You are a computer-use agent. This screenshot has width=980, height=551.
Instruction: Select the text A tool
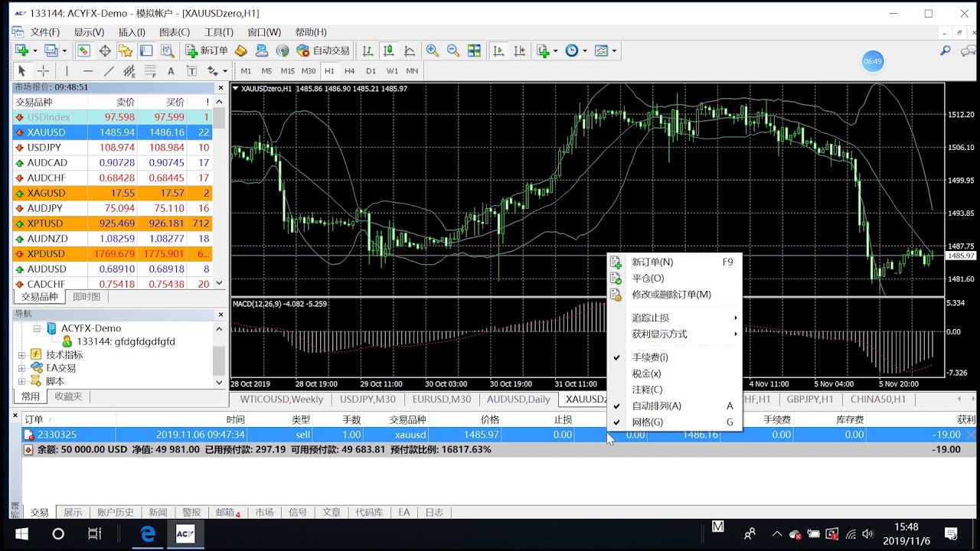(171, 70)
